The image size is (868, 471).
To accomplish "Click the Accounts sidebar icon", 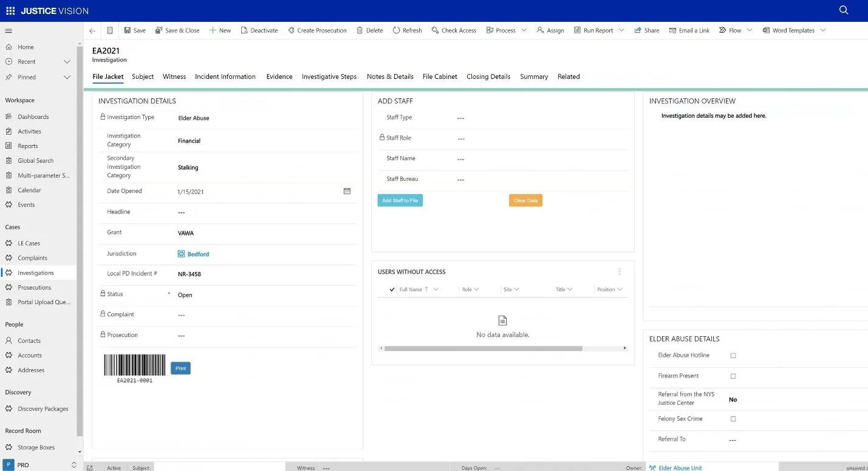I will click(x=9, y=355).
